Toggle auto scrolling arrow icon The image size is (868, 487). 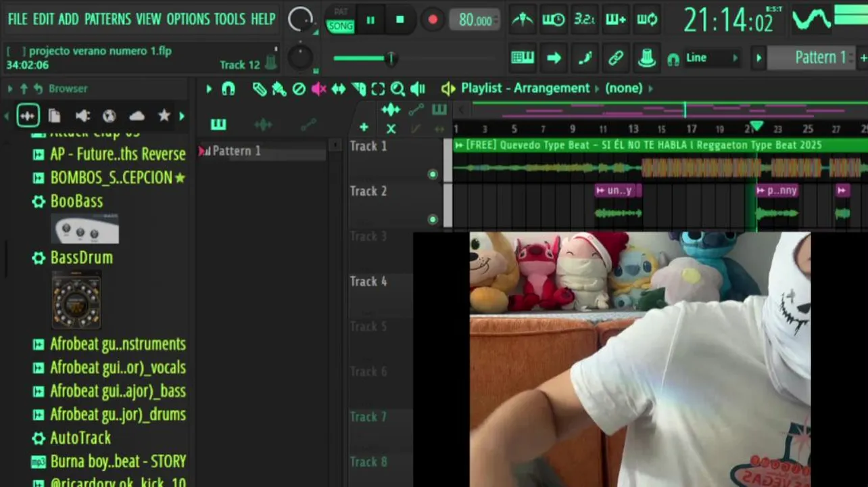pos(554,57)
